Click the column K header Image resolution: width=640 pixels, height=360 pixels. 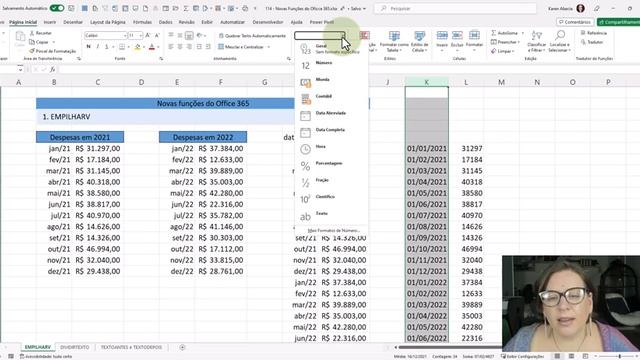click(427, 82)
